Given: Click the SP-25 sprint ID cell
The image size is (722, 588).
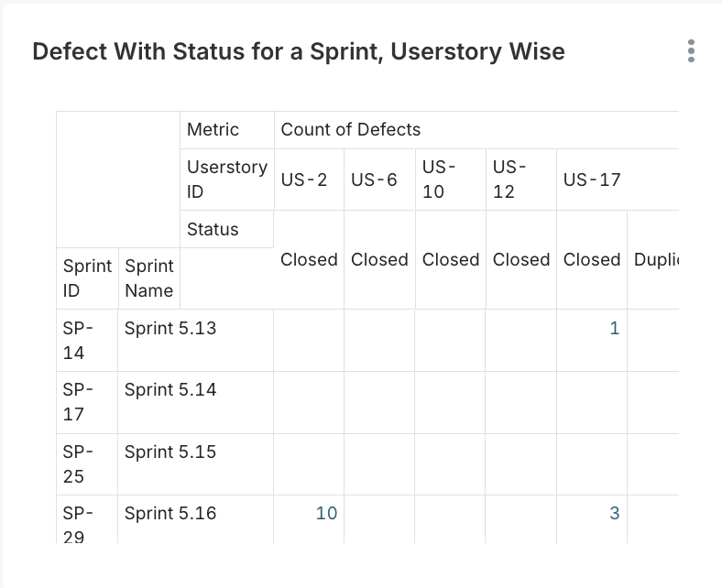Looking at the screenshot, I should click(78, 463).
